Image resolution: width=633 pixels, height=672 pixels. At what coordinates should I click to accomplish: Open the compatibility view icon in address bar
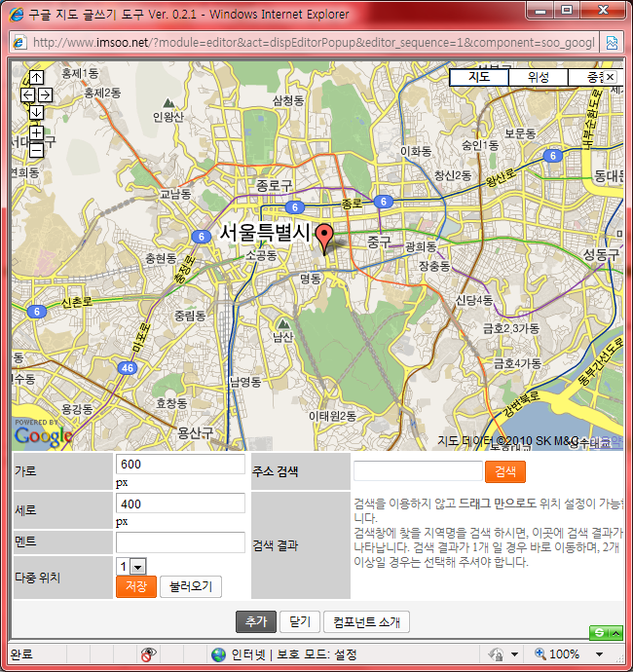point(612,43)
